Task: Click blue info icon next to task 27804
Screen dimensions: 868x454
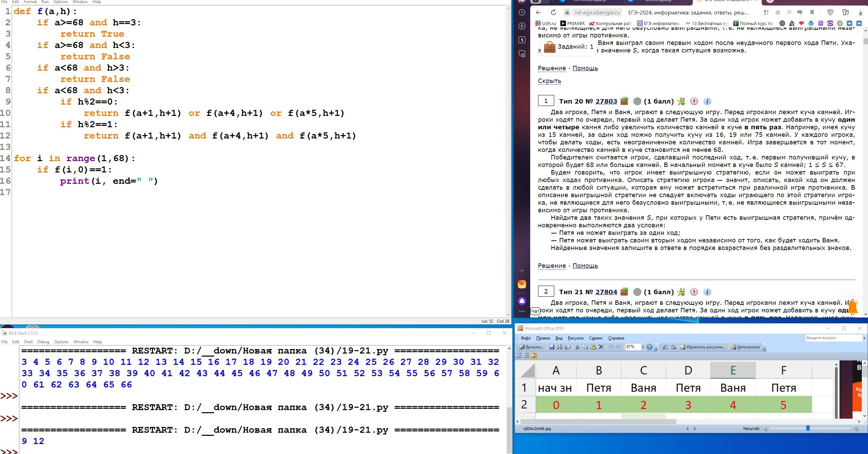Action: click(707, 292)
